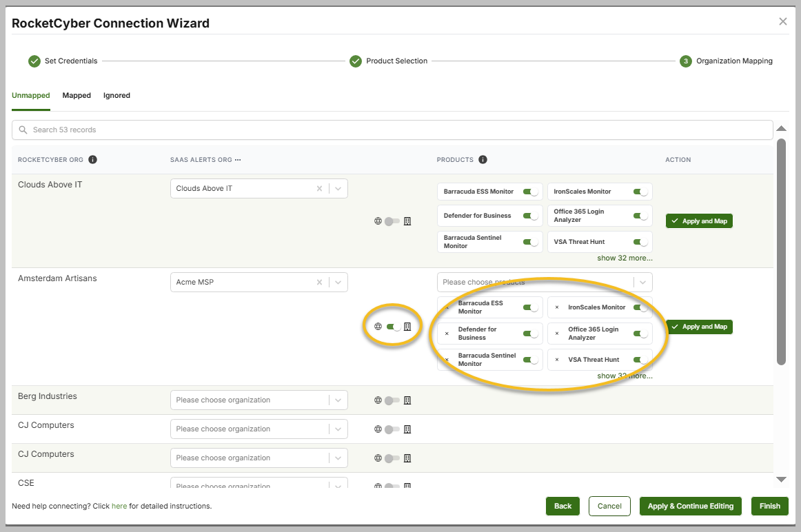Toggle Barracuda ESS Monitor for Clouds Above IT
Viewport: 801px width, 532px height.
tap(530, 192)
